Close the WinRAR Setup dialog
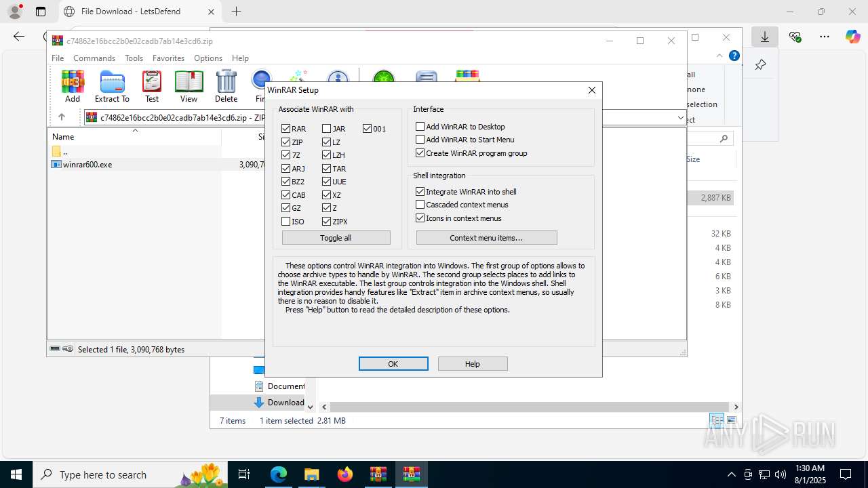The height and width of the screenshot is (488, 868). [591, 90]
